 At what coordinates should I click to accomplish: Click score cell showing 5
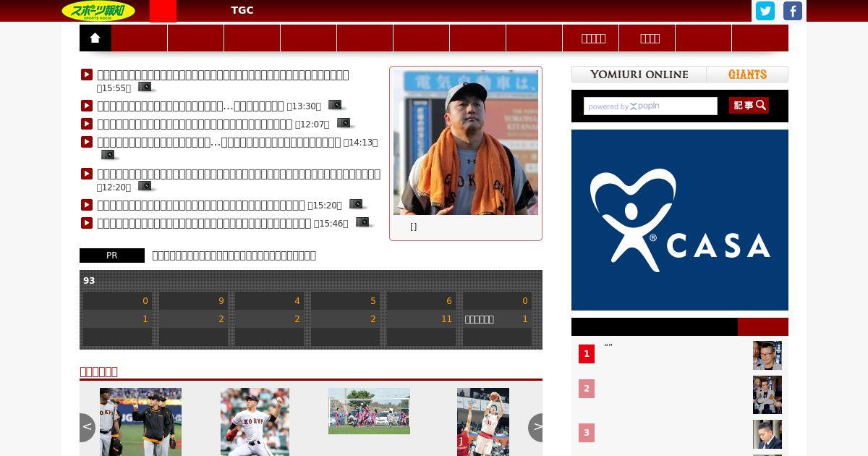[345, 301]
